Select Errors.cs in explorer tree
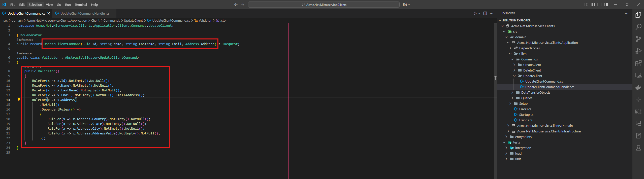This screenshot has height=179, width=644. (x=525, y=109)
